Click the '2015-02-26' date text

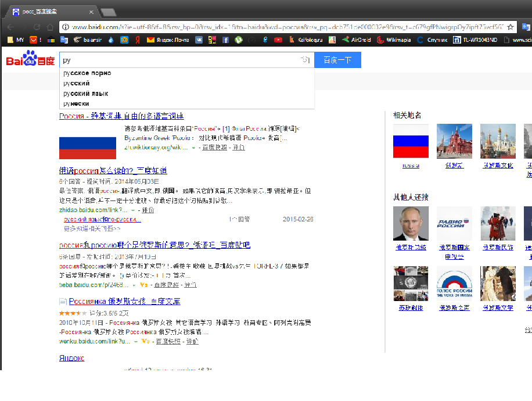(x=298, y=219)
